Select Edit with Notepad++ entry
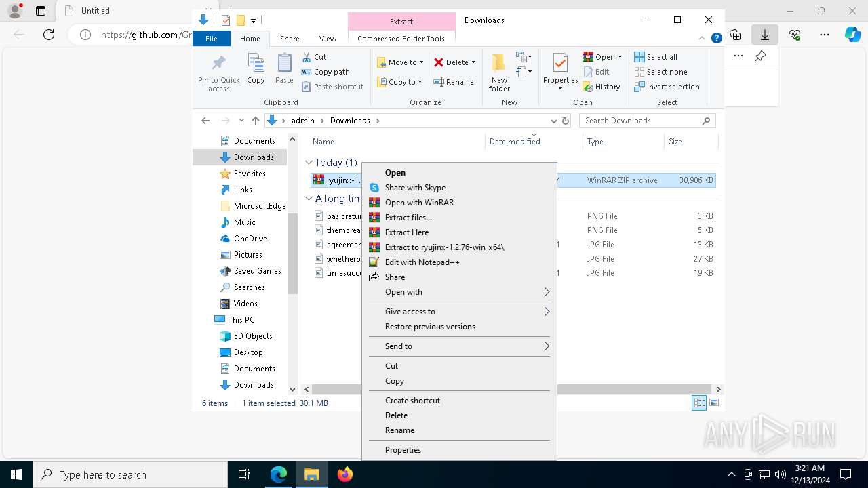The height and width of the screenshot is (488, 868). click(459, 262)
